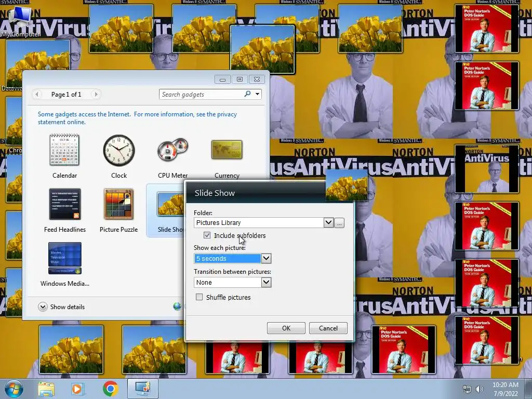
Task: Open the My Computer desktop icon
Action: 20,21
